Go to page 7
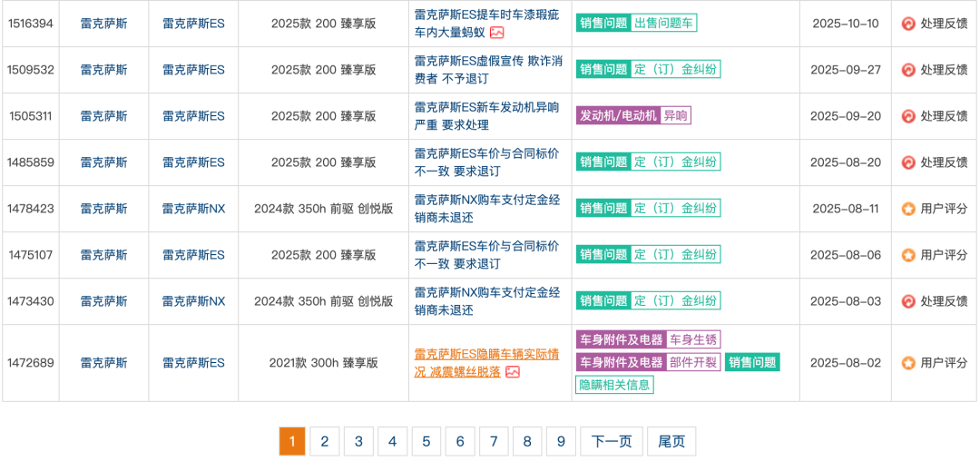Viewport: 980px width, 461px height. [493, 442]
